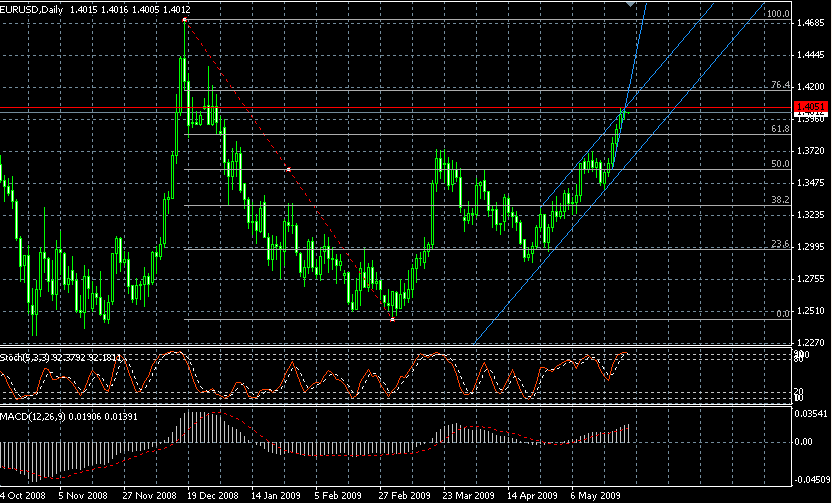Click the Fibonacci 76.4 level label
Image resolution: width=832 pixels, height=503 pixels.
click(x=779, y=87)
